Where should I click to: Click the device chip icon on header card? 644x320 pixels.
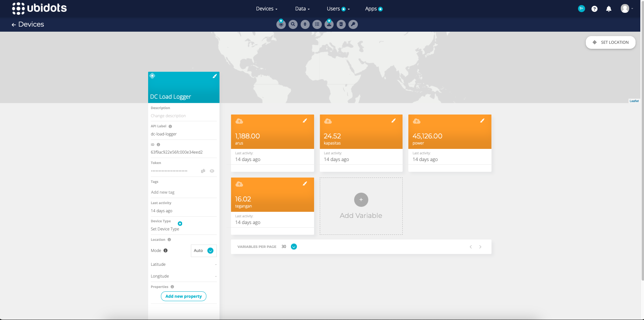click(152, 76)
